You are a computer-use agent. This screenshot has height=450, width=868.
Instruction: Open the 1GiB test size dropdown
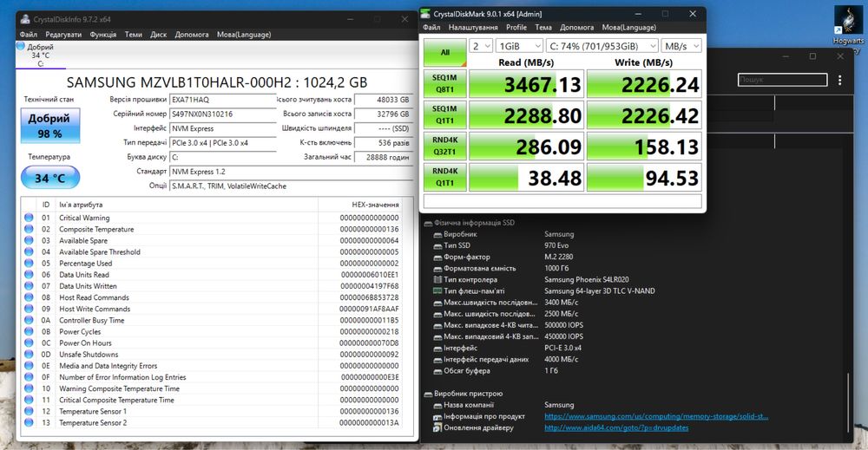(x=519, y=46)
